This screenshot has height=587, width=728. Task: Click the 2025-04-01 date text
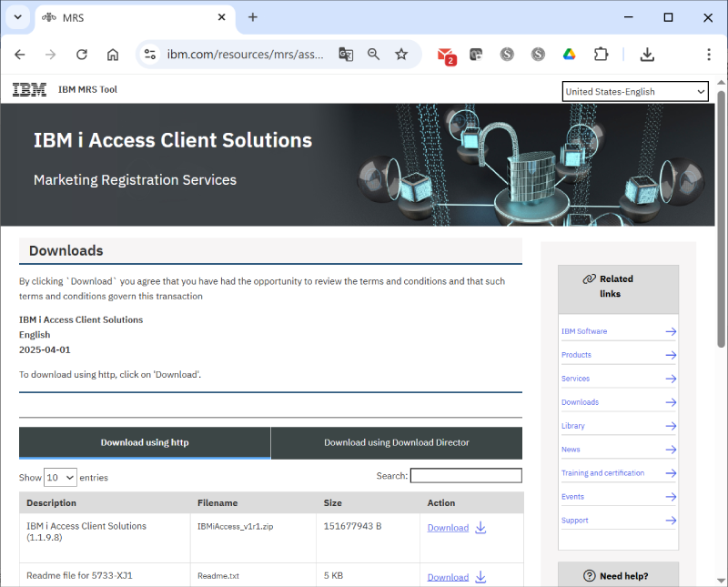pos(45,349)
